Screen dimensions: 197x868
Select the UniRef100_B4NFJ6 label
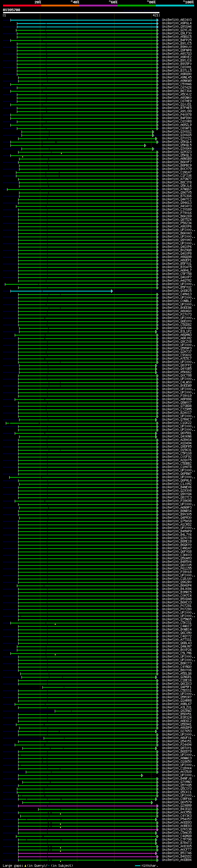(x=177, y=779)
